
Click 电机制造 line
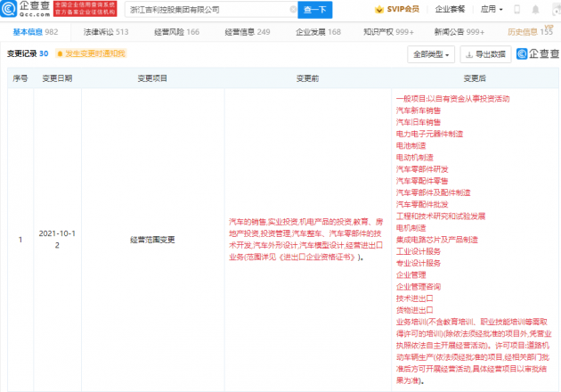pyautogui.click(x=411, y=228)
